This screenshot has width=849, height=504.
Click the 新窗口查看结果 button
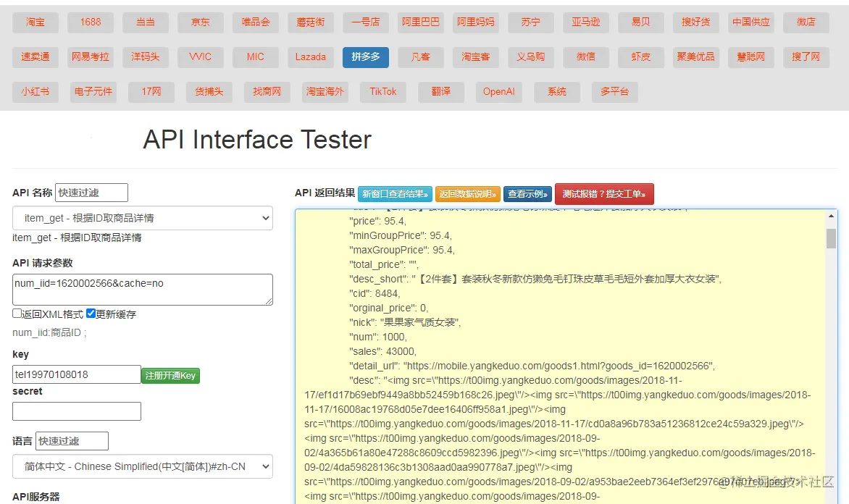click(x=395, y=194)
